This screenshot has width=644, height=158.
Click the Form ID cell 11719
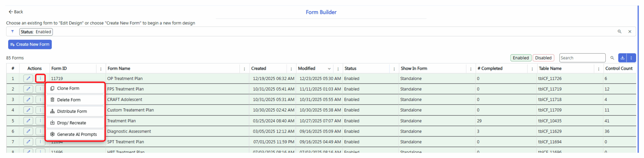(x=57, y=78)
